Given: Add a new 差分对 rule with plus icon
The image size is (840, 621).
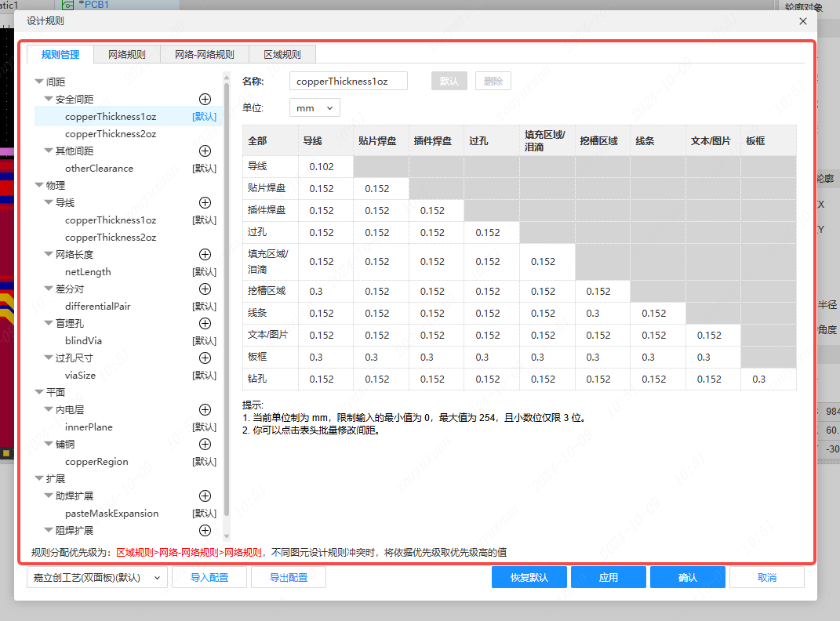Looking at the screenshot, I should (x=205, y=289).
